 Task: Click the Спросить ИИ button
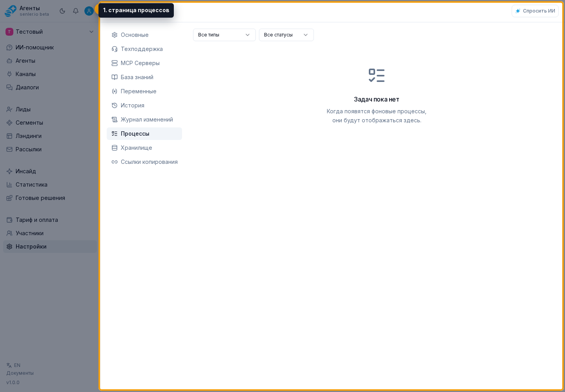tap(535, 11)
